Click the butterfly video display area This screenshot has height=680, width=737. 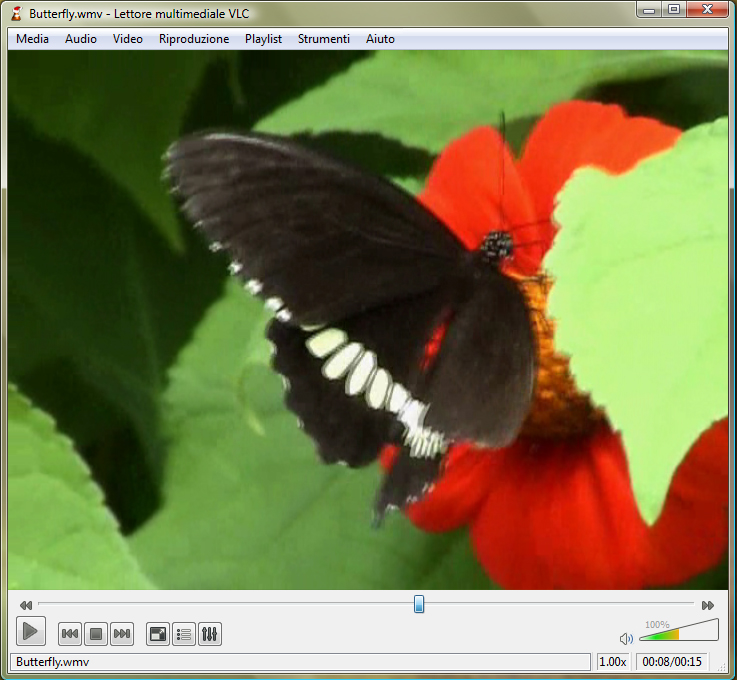click(368, 320)
